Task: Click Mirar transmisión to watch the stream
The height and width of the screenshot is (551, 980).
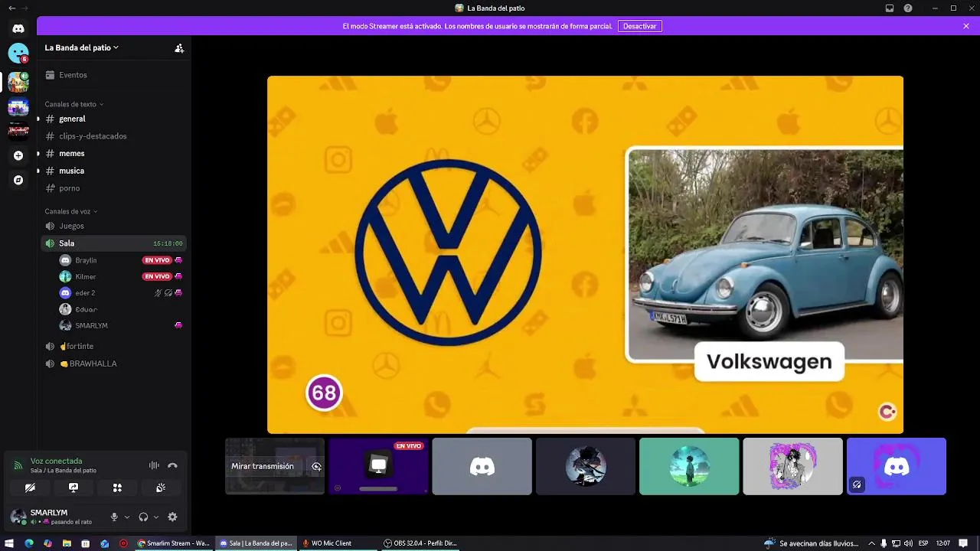Action: click(x=263, y=466)
